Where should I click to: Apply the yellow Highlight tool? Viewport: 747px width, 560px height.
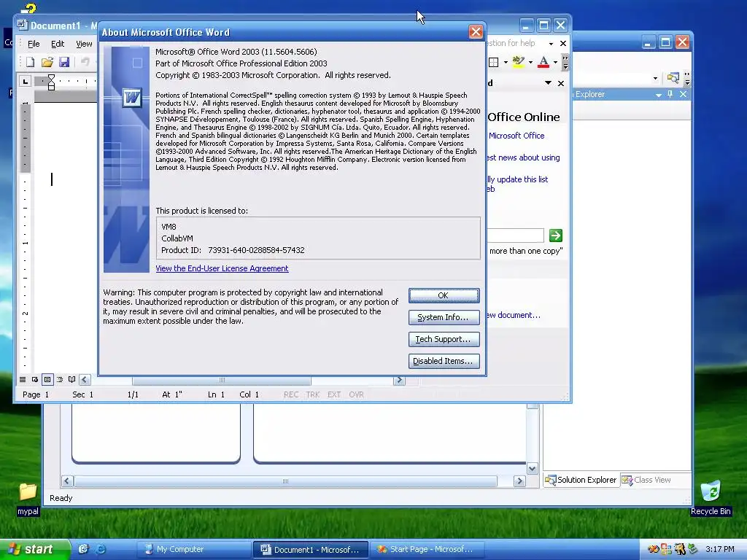point(519,62)
